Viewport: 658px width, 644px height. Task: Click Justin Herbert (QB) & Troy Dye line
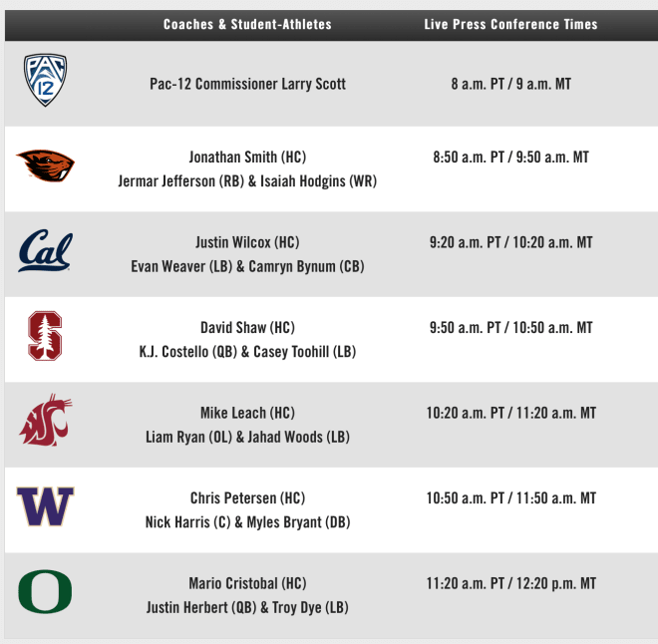pyautogui.click(x=247, y=607)
